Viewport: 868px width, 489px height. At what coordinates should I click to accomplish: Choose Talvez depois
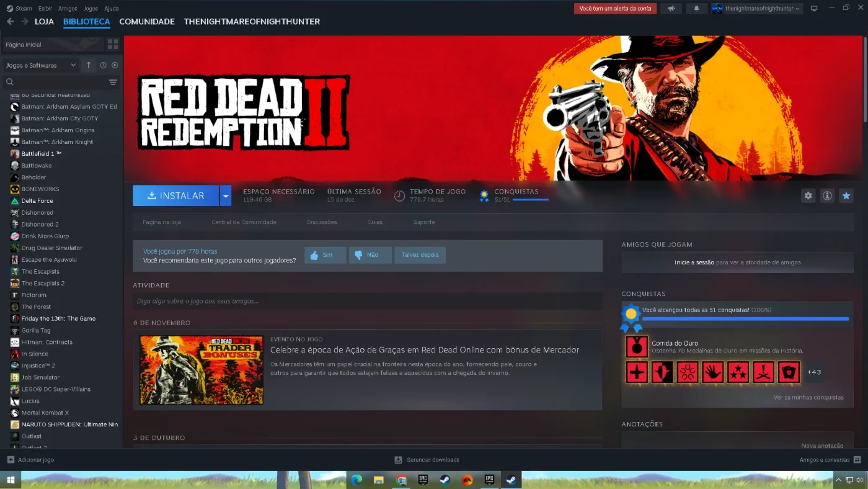pyautogui.click(x=420, y=255)
